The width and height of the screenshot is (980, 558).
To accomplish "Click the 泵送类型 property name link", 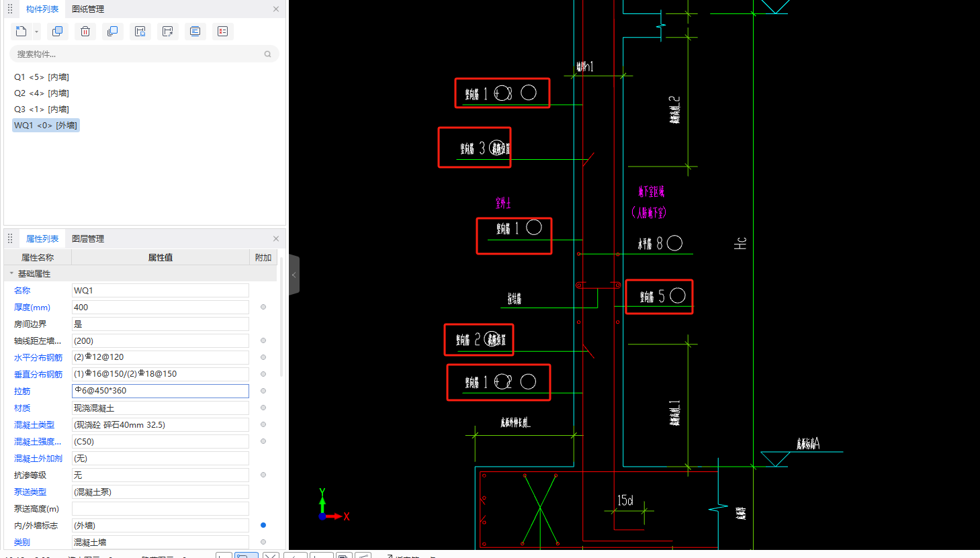I will 30,492.
